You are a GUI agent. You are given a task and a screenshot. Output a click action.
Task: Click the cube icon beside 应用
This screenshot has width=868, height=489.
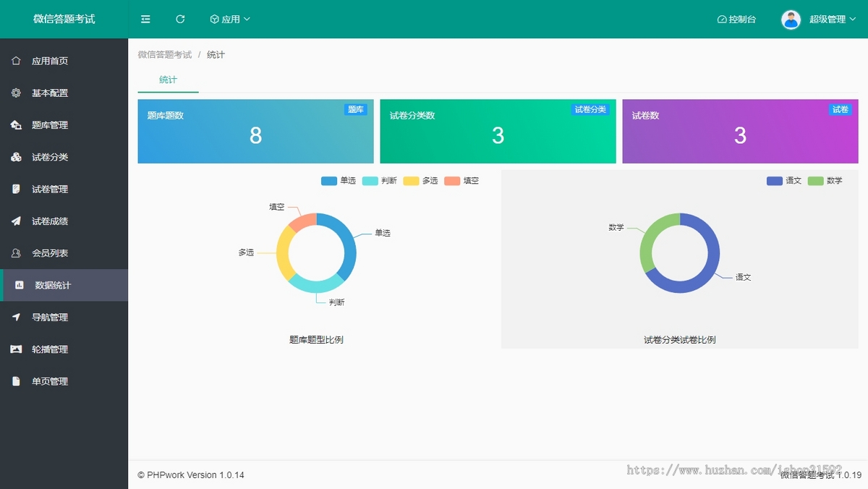pyautogui.click(x=214, y=19)
